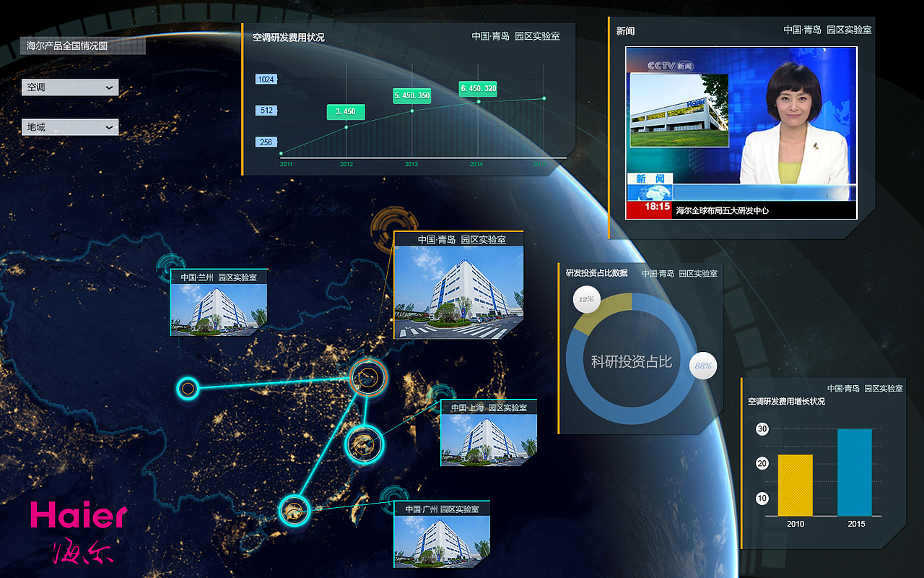Click the 3.450 data label on line chart
This screenshot has width=924, height=578.
click(x=346, y=112)
